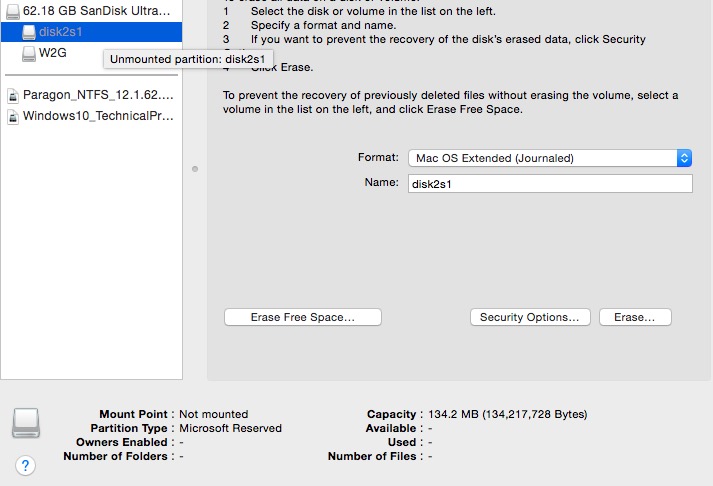Click the 'To prevent the recovery' paragraph
713x486 pixels.
pyautogui.click(x=450, y=102)
